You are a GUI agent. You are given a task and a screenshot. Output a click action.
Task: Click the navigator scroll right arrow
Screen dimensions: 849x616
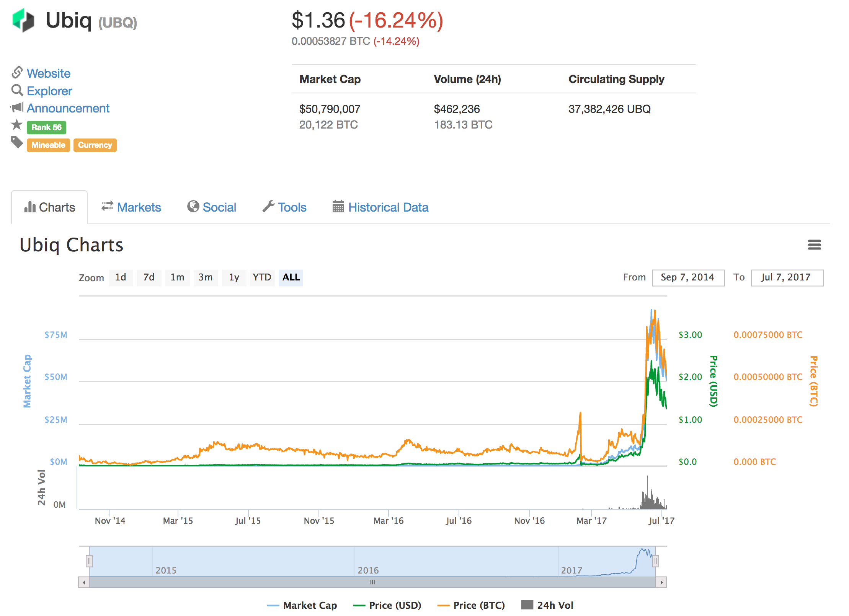coord(661,582)
